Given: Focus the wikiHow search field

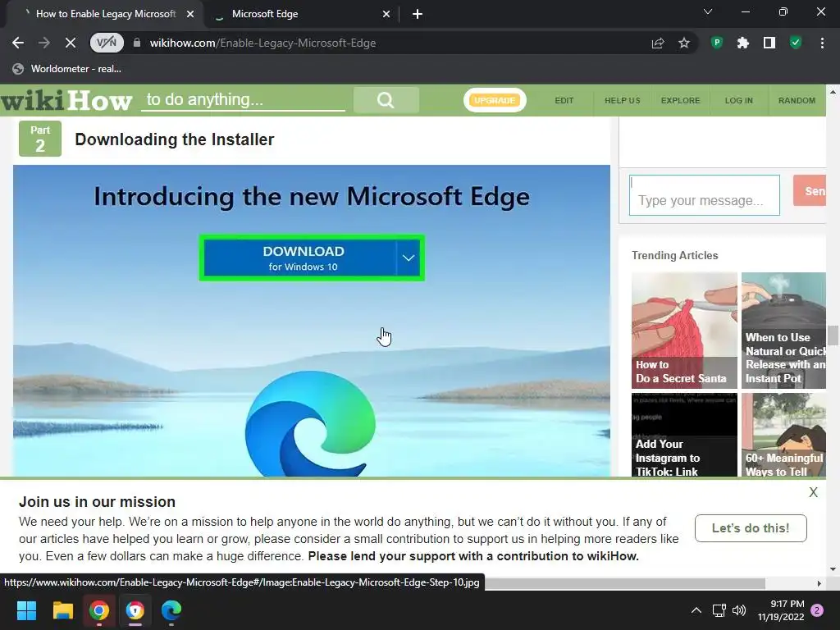Looking at the screenshot, I should click(243, 99).
